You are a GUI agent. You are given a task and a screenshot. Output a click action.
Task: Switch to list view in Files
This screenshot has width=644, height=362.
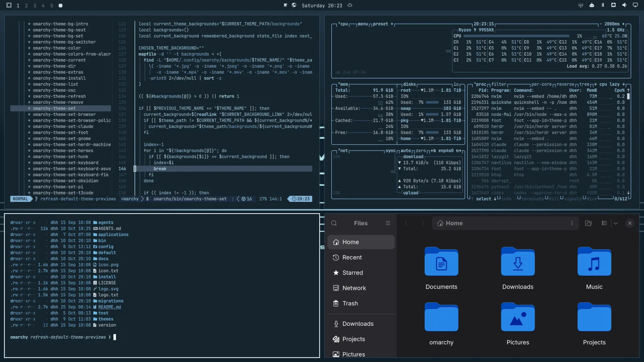[604, 223]
